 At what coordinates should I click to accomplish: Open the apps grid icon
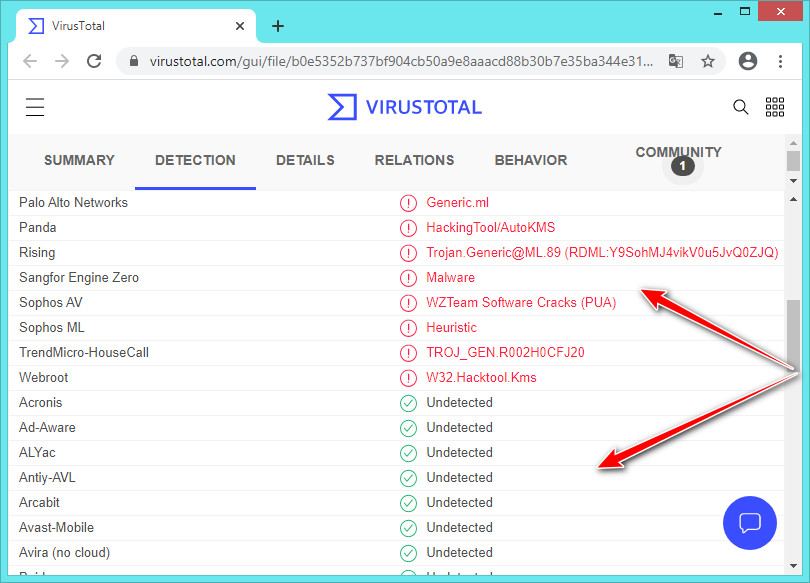point(774,107)
